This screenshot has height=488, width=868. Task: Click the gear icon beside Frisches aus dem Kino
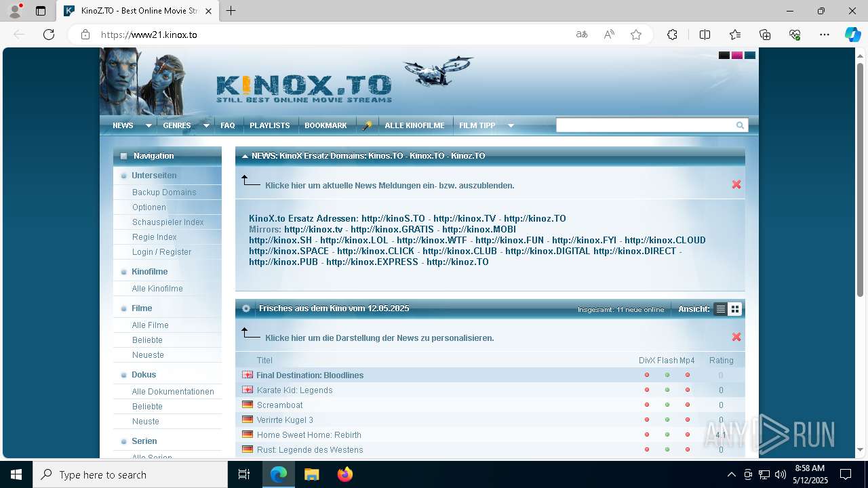pyautogui.click(x=246, y=308)
